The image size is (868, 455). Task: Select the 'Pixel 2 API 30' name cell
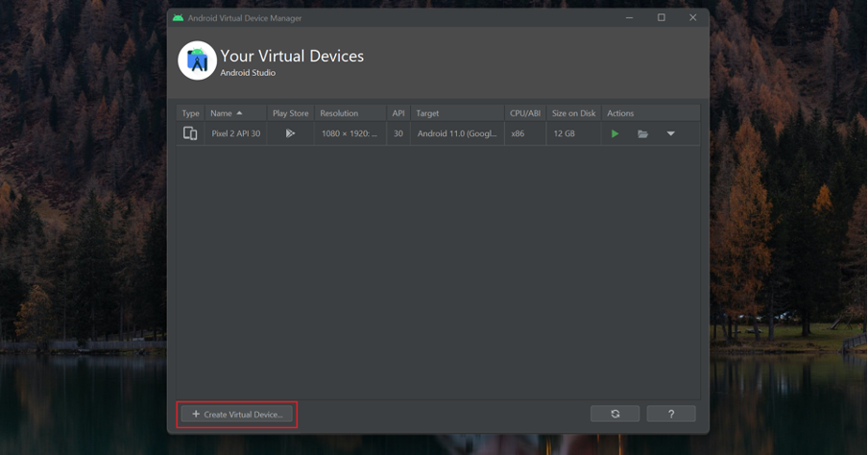pos(236,133)
